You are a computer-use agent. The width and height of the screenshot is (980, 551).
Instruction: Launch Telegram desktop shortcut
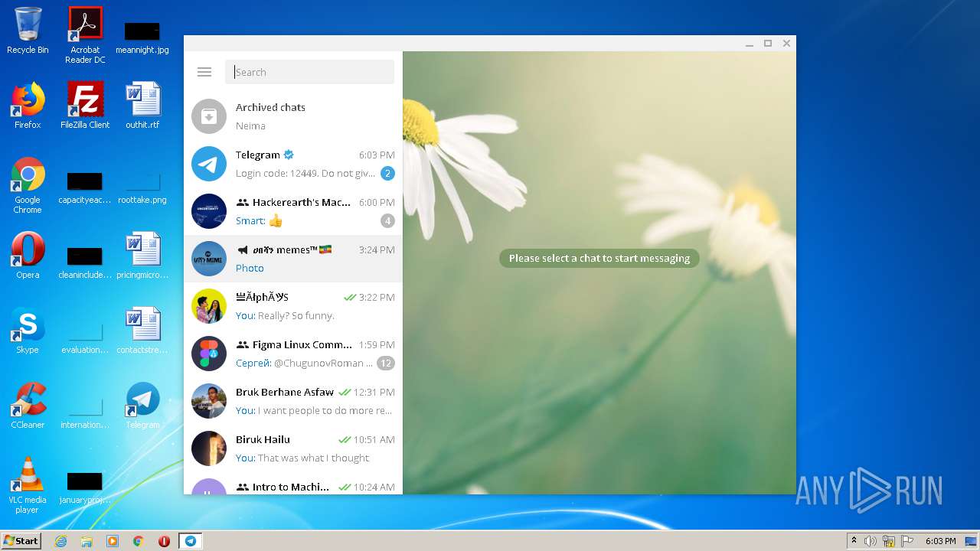[x=142, y=406]
